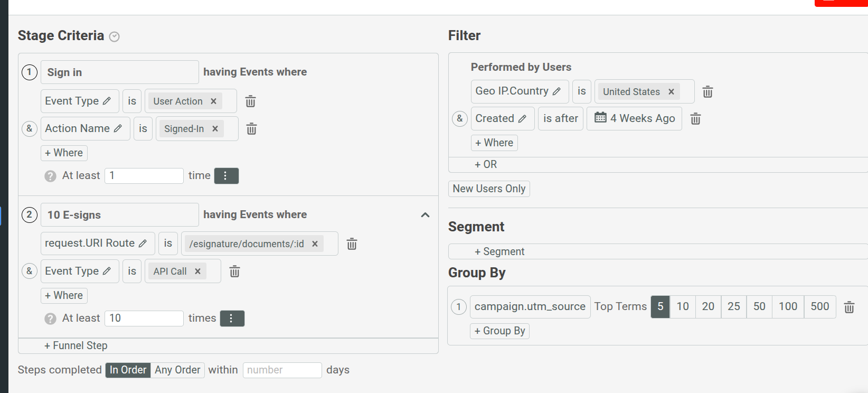Select Any Order for steps completed
868x393 pixels.
pyautogui.click(x=177, y=370)
